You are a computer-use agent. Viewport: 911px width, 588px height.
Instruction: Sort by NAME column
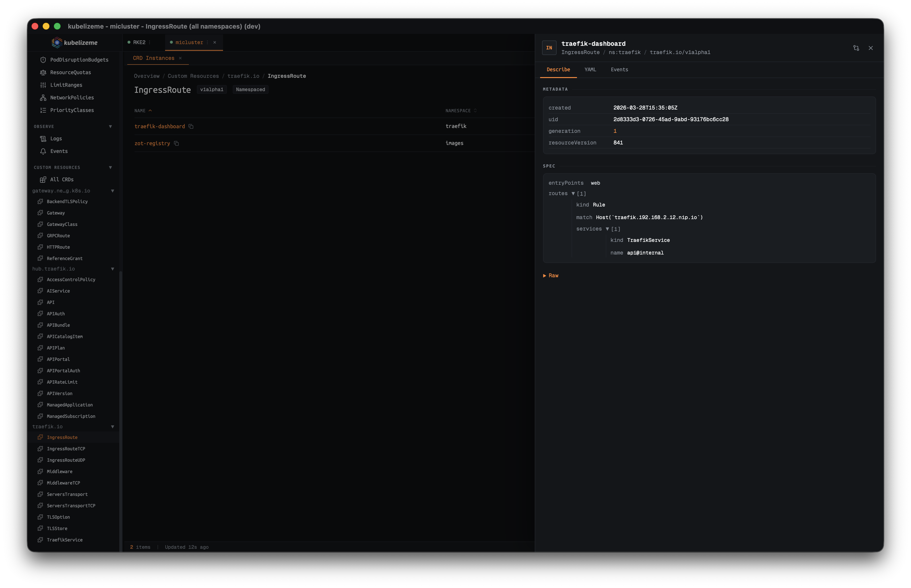143,111
